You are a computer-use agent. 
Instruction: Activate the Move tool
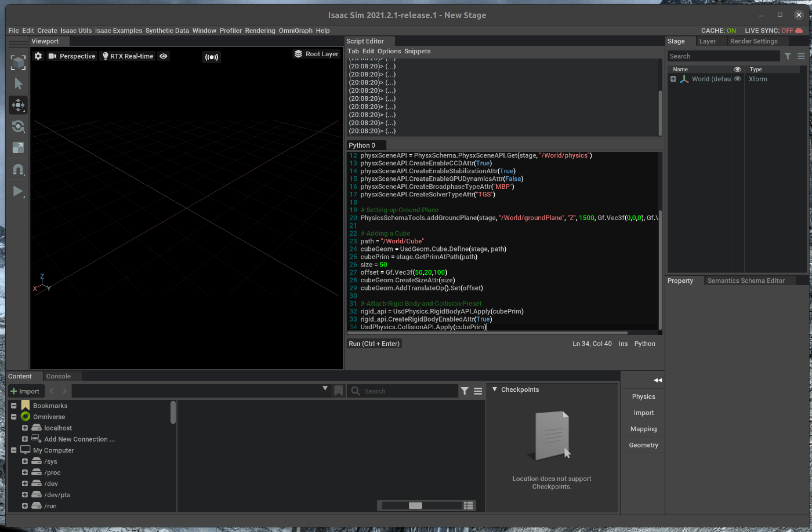tap(18, 105)
